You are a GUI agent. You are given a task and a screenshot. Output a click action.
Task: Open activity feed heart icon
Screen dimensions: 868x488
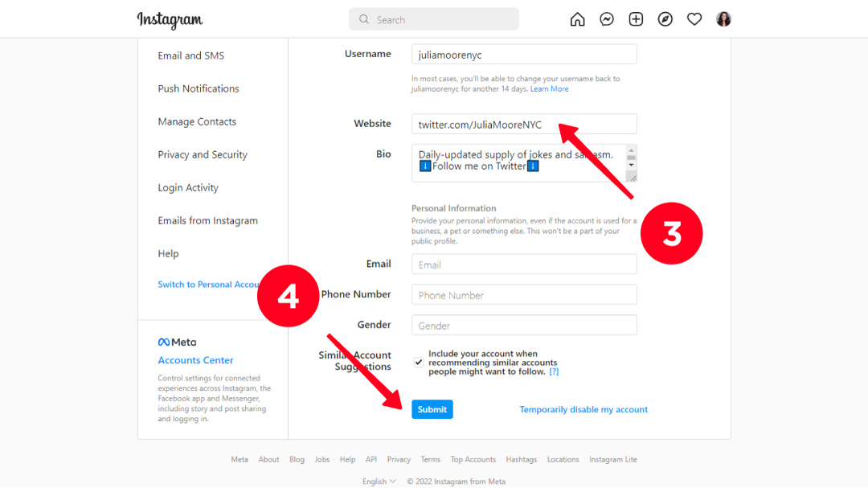pyautogui.click(x=694, y=19)
